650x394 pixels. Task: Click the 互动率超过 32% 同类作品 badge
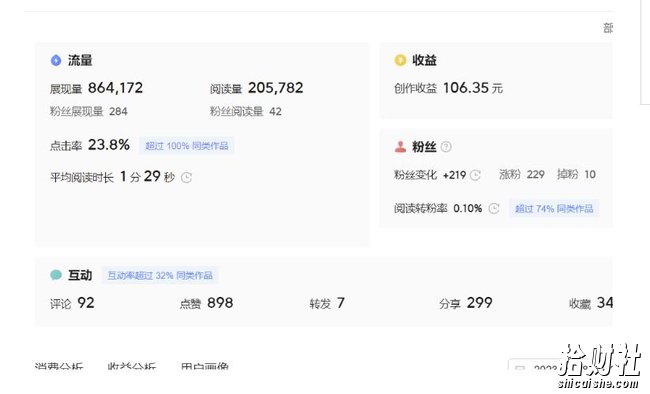160,275
